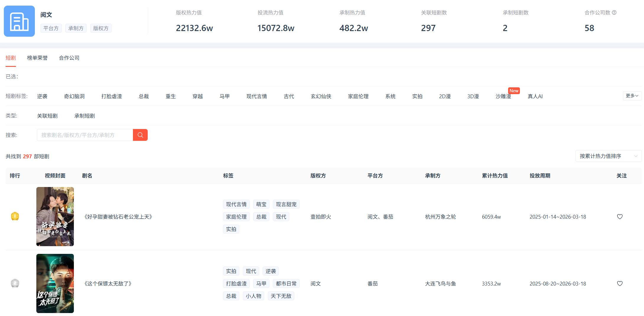Select the 逆袭 tag filter
644x316 pixels.
click(42, 96)
